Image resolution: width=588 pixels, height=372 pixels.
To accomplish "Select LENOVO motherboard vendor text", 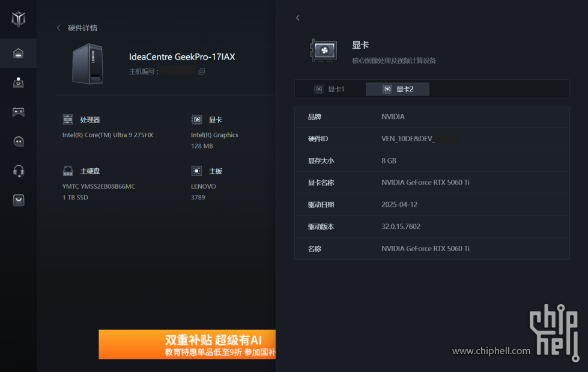I will (x=203, y=186).
